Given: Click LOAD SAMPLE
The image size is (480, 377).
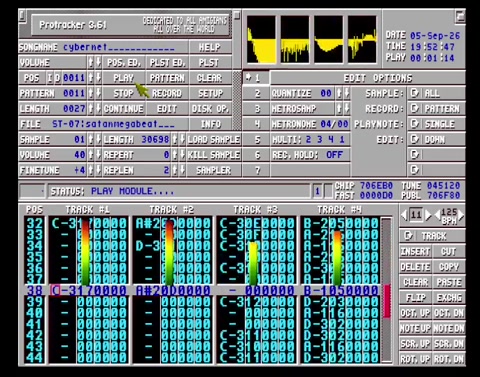Looking at the screenshot, I should pos(214,139).
